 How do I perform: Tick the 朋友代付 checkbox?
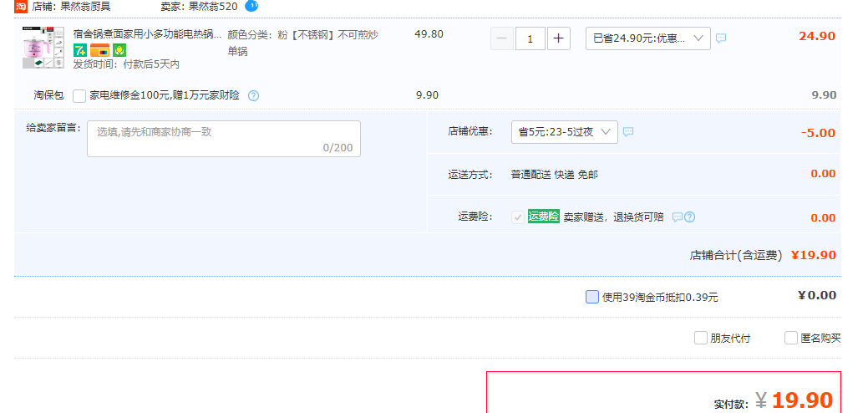[x=701, y=338]
